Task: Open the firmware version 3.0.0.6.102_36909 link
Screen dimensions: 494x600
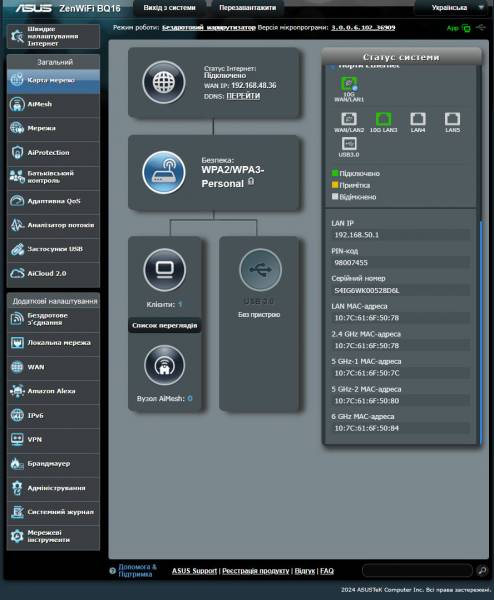Action: [363, 28]
